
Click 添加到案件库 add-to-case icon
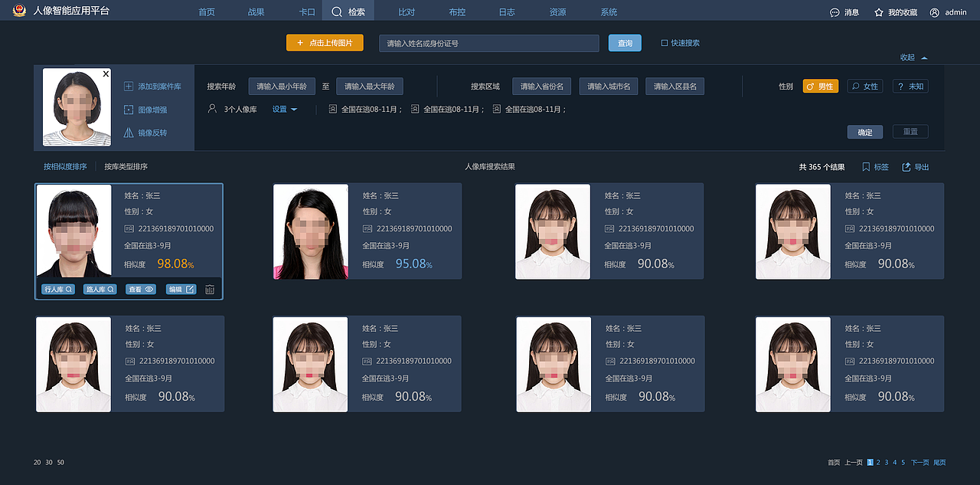pos(129,87)
